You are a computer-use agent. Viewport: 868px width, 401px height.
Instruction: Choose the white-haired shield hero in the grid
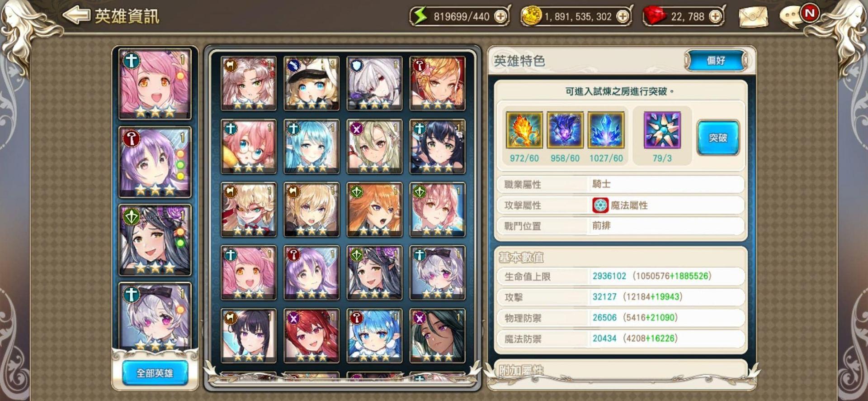click(x=374, y=83)
